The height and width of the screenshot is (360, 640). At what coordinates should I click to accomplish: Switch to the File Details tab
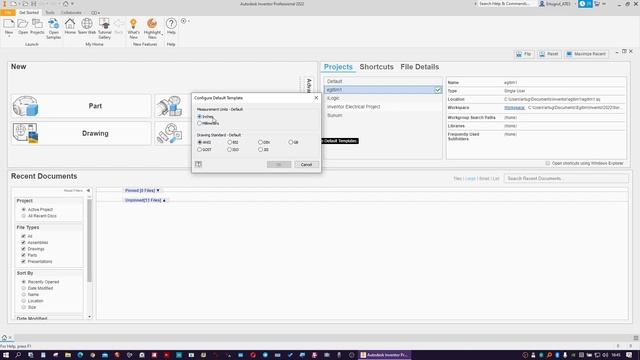coord(420,67)
